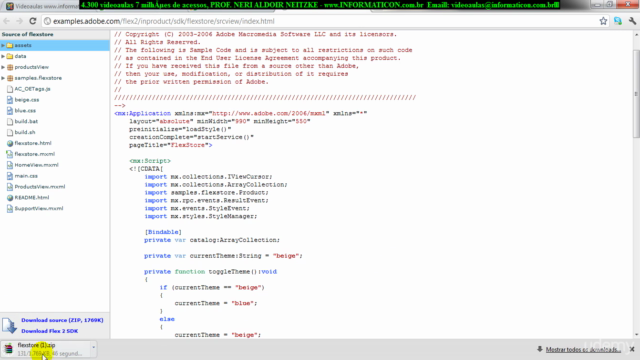640x360 pixels.
Task: Bookmark this page with the star icon
Action: (603, 21)
